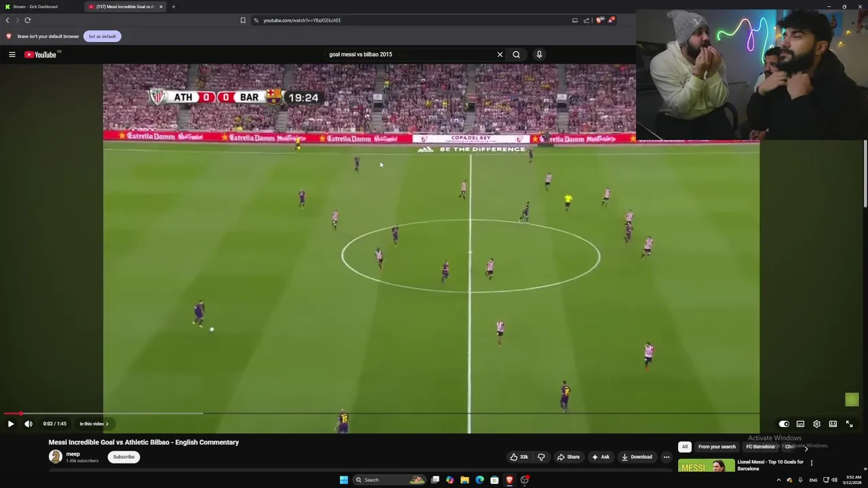Select the All filter chip
The width and height of the screenshot is (868, 488).
(685, 447)
